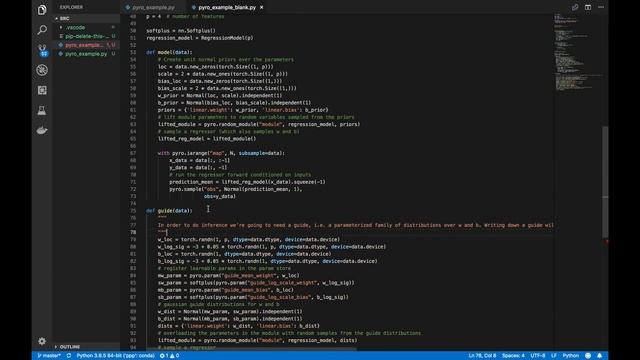Image resolution: width=640 pixels, height=360 pixels.
Task: Open the editor More Actions ellipsis
Action: click(x=601, y=7)
